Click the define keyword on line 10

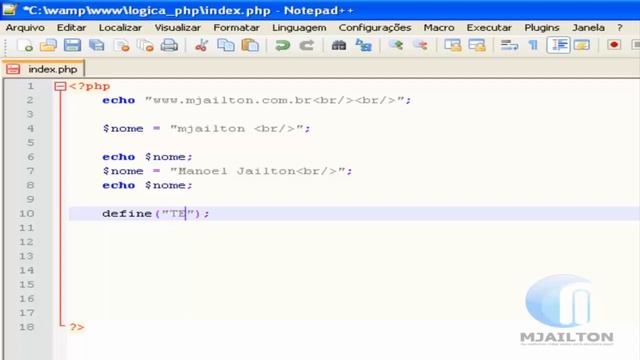tap(127, 213)
